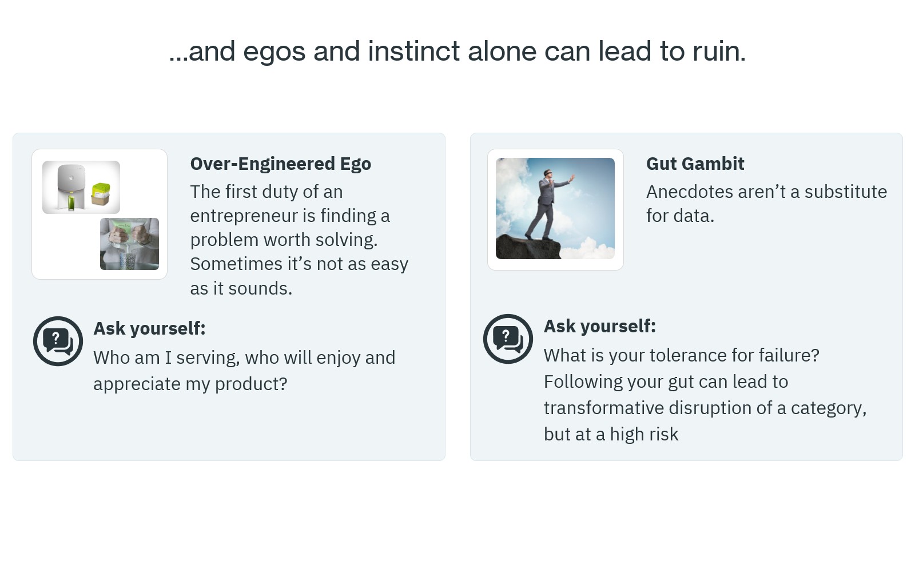Click the left Ask yourself label
The height and width of the screenshot is (588, 915).
[149, 328]
